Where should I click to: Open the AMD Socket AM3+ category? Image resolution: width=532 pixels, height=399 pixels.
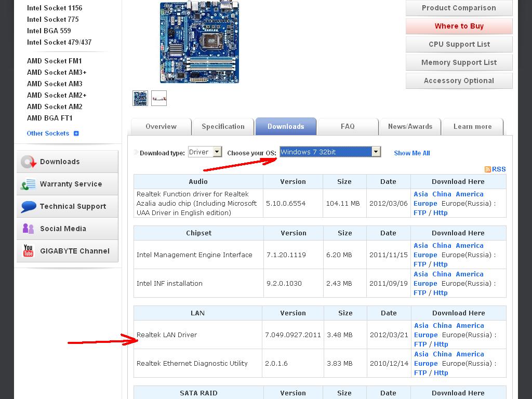[57, 72]
